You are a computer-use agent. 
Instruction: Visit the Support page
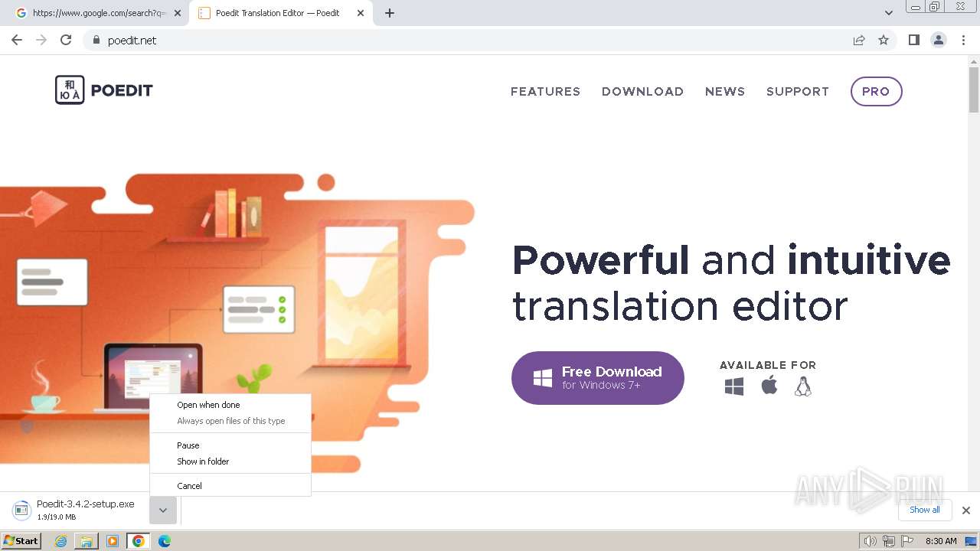798,91
